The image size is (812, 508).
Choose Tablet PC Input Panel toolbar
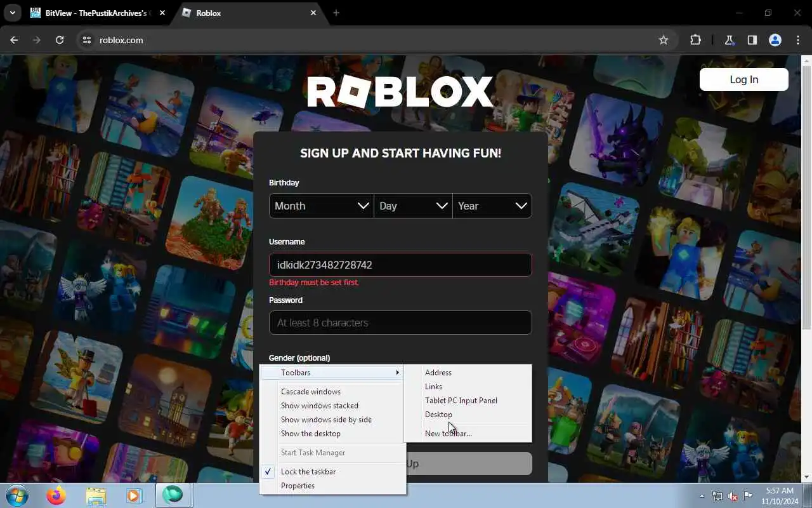click(x=468, y=401)
